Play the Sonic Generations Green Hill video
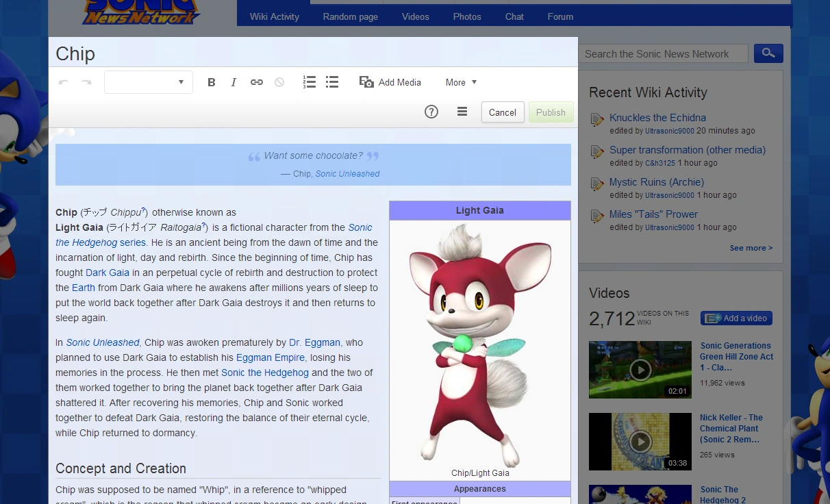This screenshot has width=830, height=504. coord(640,370)
